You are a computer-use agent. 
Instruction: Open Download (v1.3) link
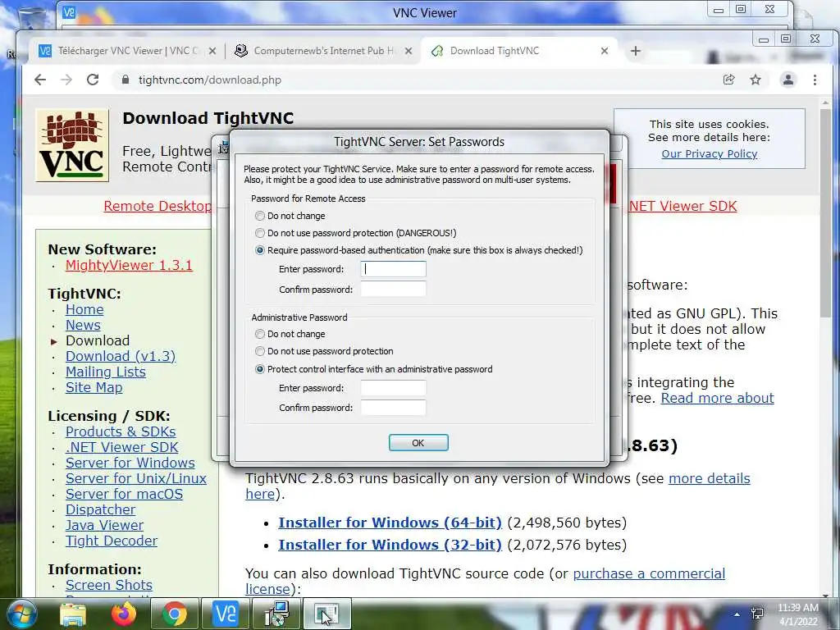pos(121,356)
